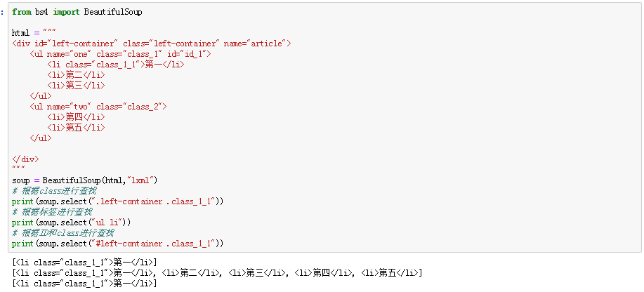Click the 'soup = BeautifulSoup(html,"lxml")' line
The image size is (644, 292).
coord(84,180)
